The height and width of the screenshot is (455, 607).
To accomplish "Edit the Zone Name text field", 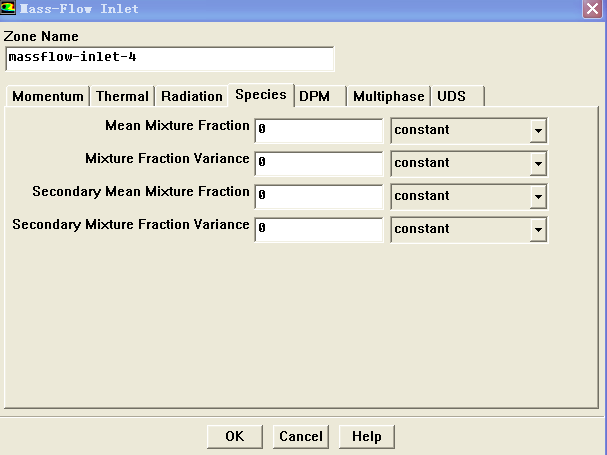I will (169, 58).
